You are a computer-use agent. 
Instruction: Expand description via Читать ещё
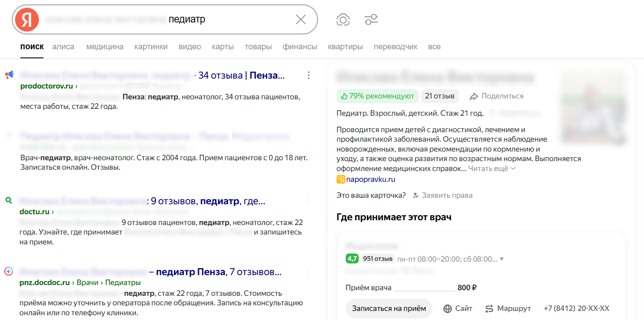[492, 169]
